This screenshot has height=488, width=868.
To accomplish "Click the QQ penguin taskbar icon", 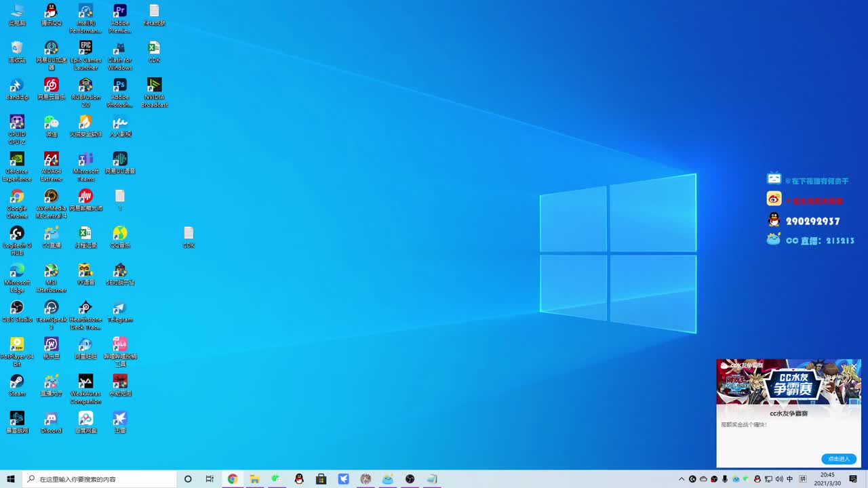I will [x=299, y=479].
